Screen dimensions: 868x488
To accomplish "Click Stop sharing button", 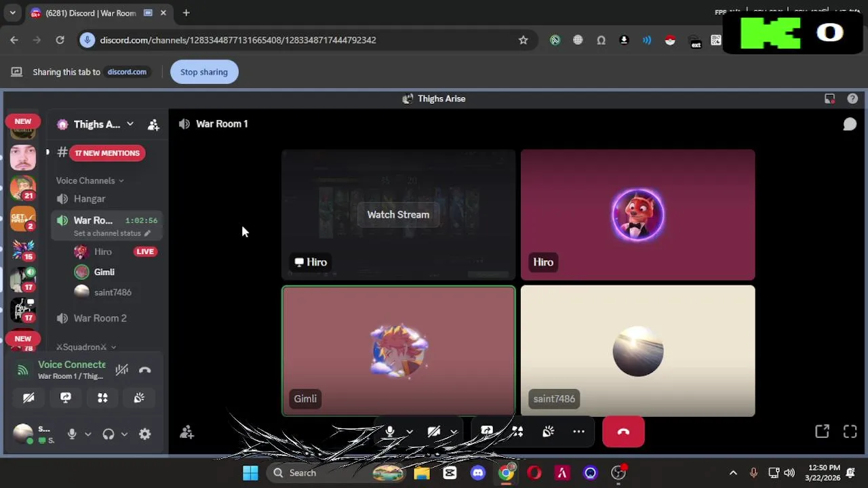I will click(204, 72).
